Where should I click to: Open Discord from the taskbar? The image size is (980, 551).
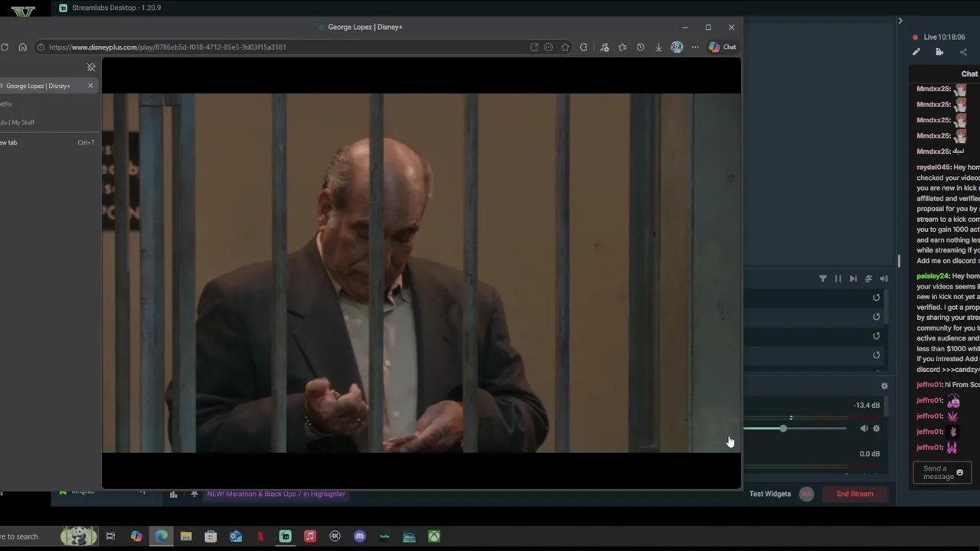tap(360, 536)
